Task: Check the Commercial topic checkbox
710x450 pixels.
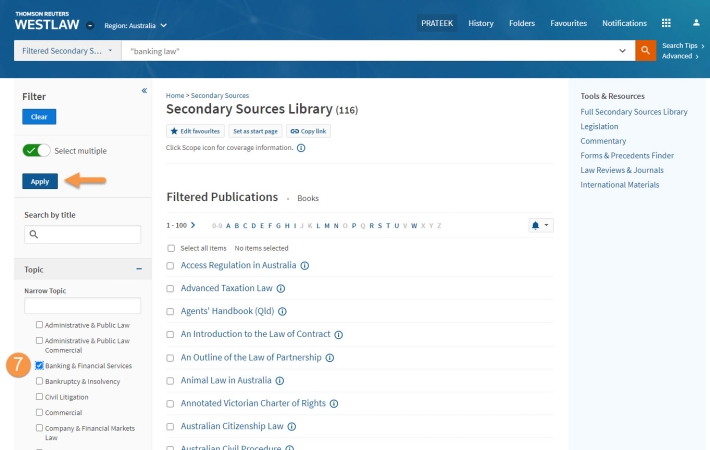Action: tap(39, 412)
